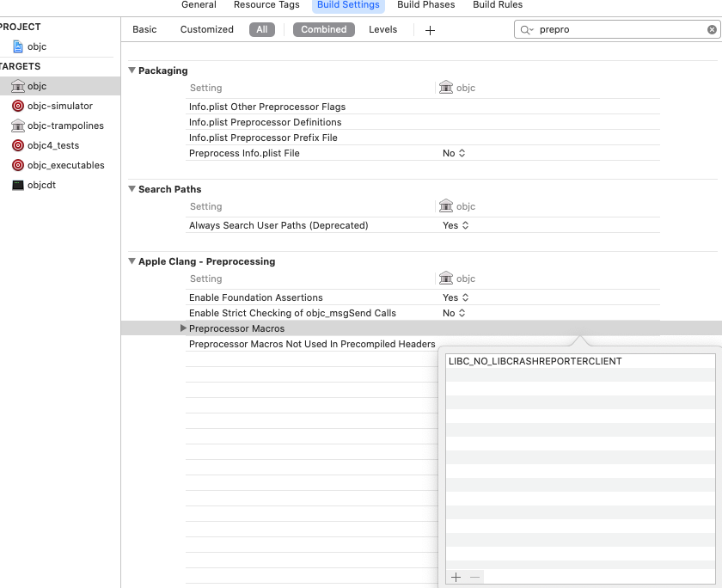Select Always Search User Paths (Deprecated) label

coord(278,225)
